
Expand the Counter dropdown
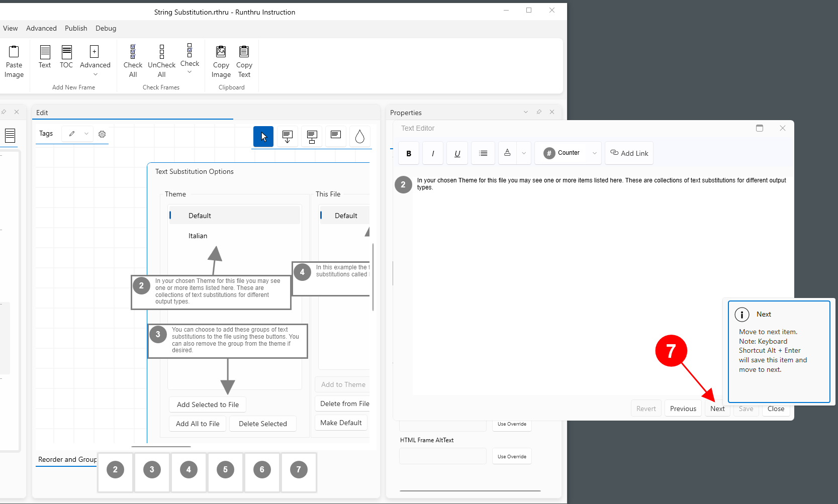click(595, 153)
